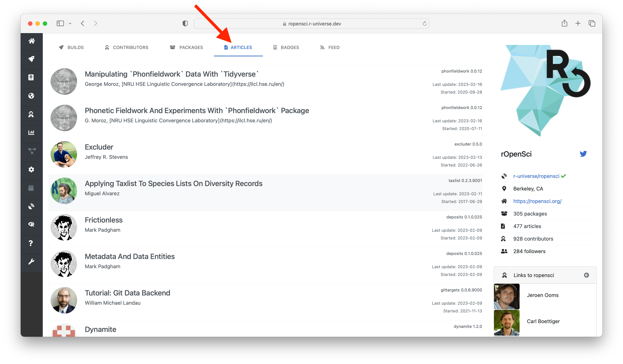Click the question mark help icon
623x364 pixels.
[31, 243]
